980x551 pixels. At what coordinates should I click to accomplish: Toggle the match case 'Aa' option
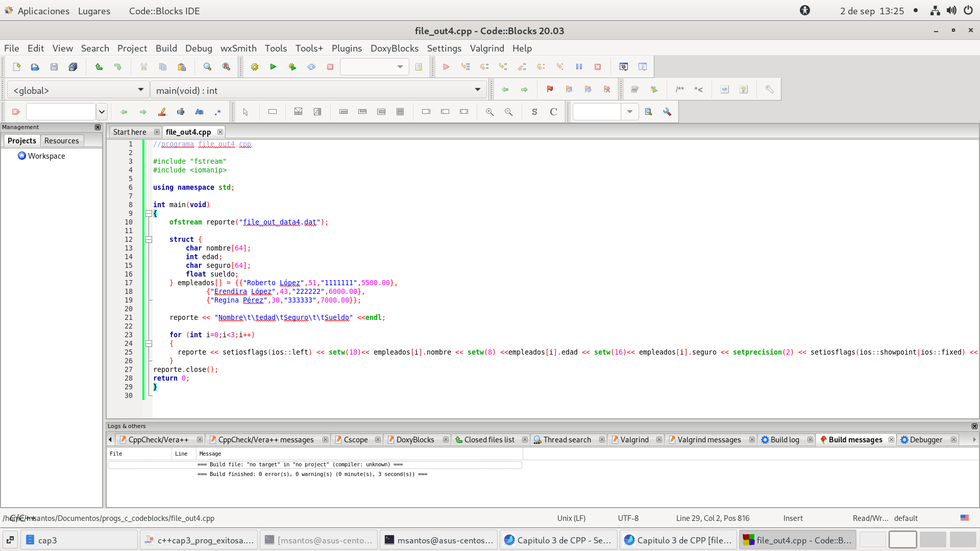199,112
